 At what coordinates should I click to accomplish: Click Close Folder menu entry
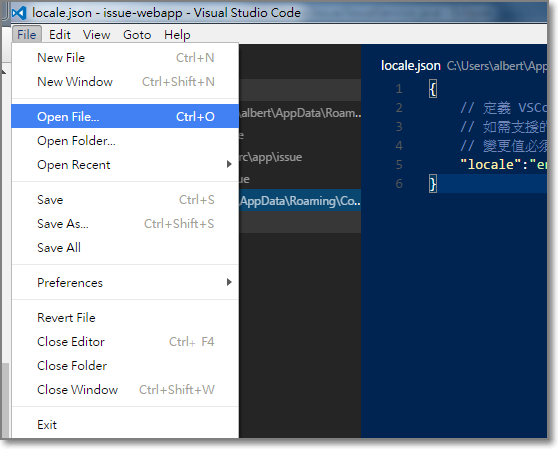[125, 365]
